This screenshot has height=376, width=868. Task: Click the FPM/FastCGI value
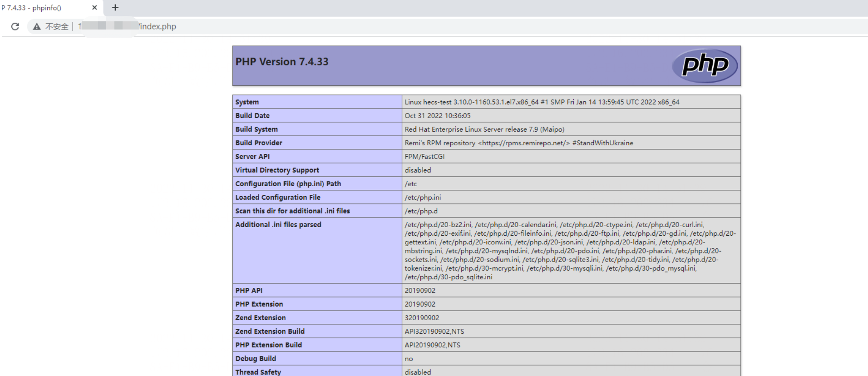(x=424, y=157)
